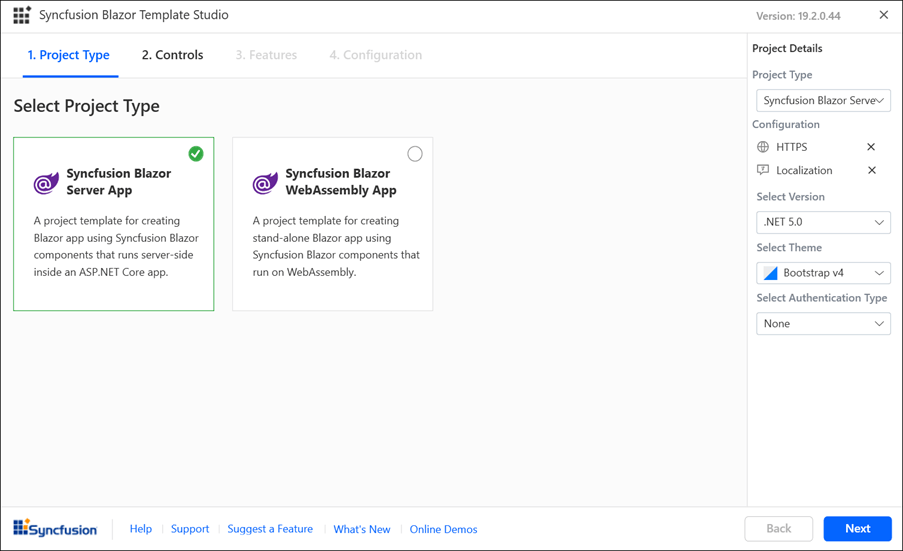
Task: Remove Localization configuration with its X icon
Action: (x=871, y=170)
